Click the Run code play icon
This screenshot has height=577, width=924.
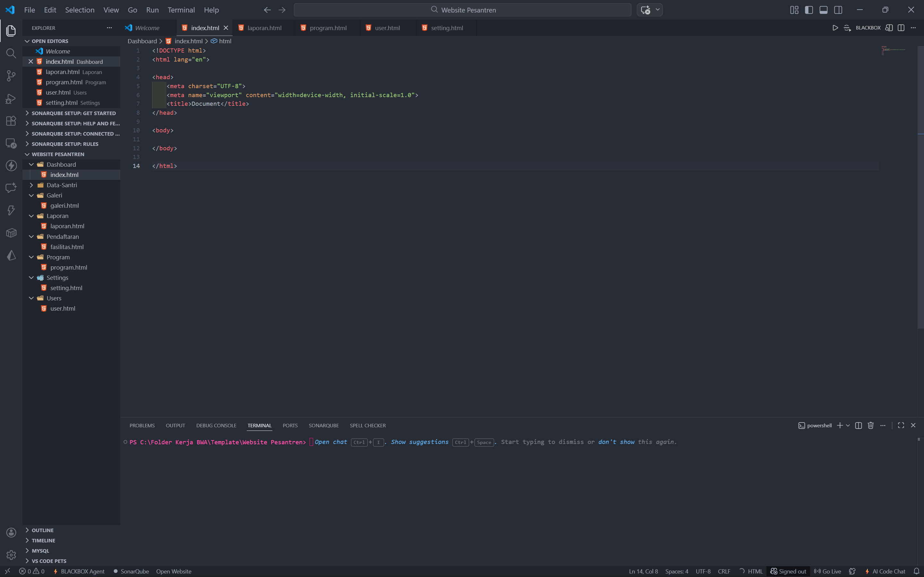point(835,28)
